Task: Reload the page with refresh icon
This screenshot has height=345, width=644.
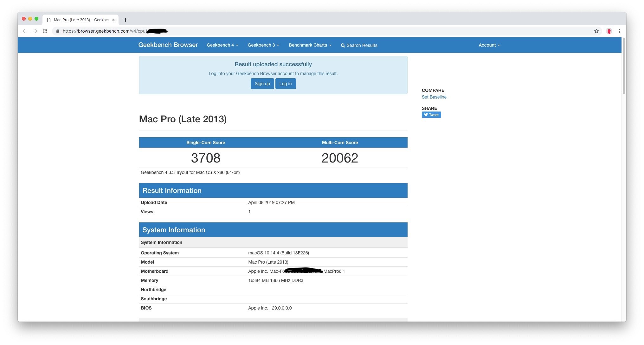Action: (x=45, y=31)
